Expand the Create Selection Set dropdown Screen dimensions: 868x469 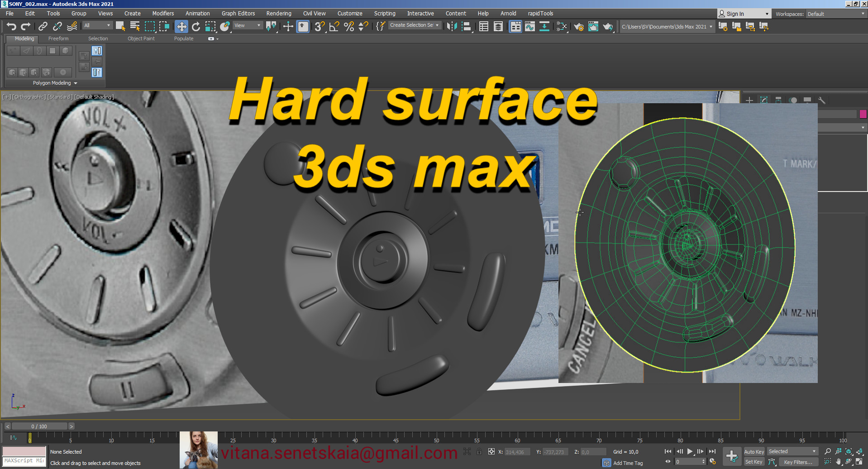[415, 25]
